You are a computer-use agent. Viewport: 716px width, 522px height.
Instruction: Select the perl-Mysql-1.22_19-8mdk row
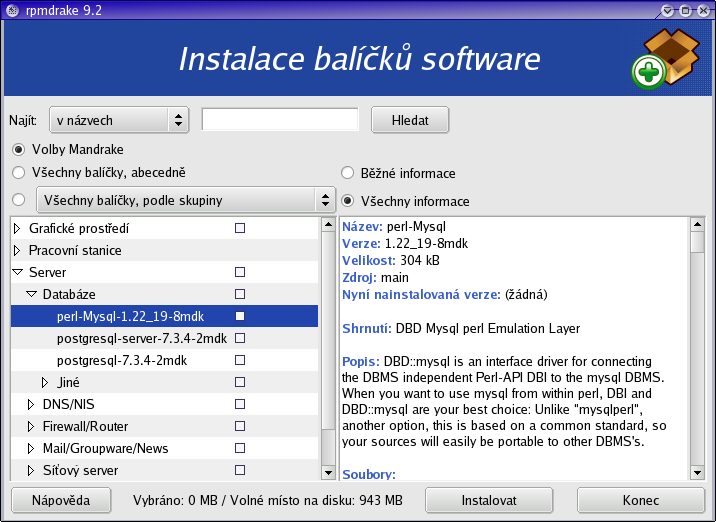164,316
